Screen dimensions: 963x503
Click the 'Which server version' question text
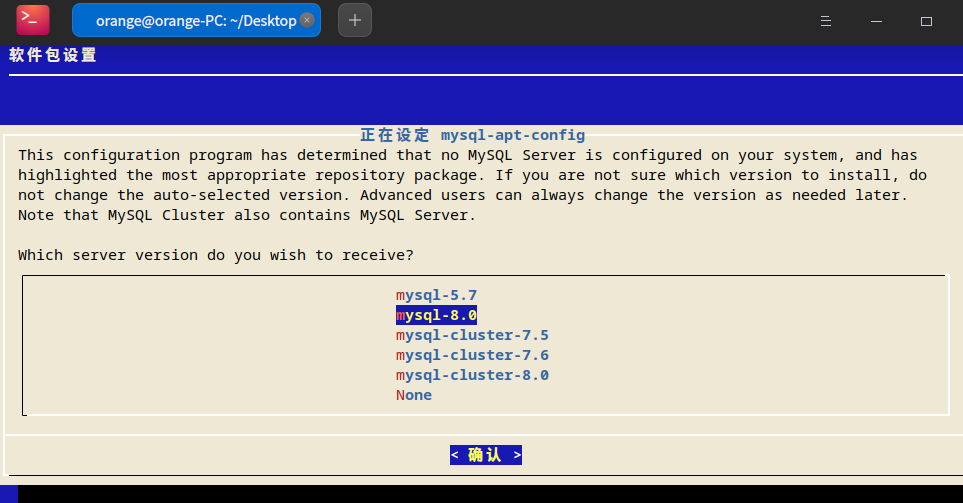[216, 255]
